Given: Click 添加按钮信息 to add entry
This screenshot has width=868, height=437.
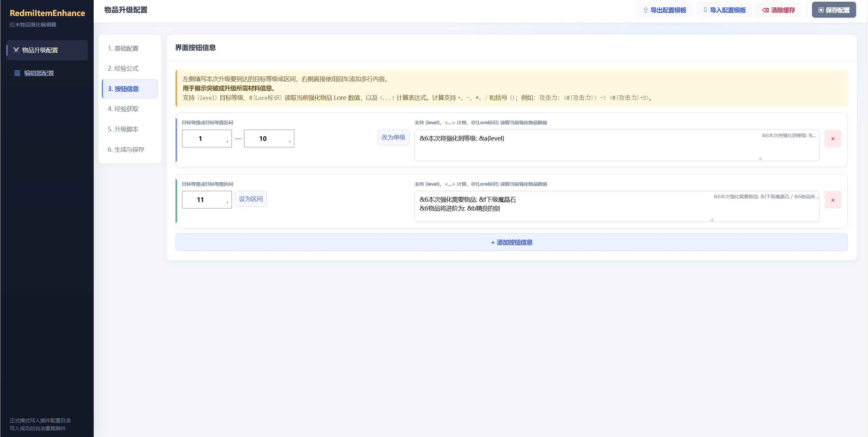Looking at the screenshot, I should tap(512, 242).
